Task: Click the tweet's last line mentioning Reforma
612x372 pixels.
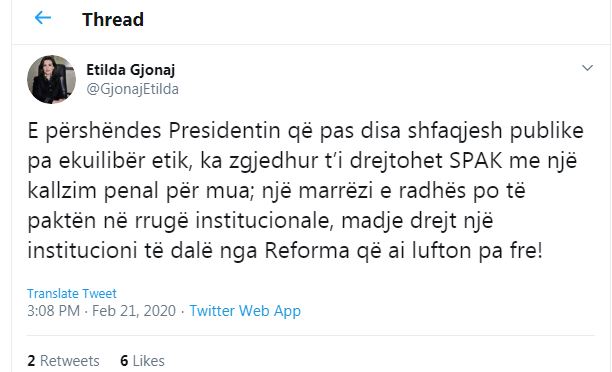Action: [x=285, y=251]
